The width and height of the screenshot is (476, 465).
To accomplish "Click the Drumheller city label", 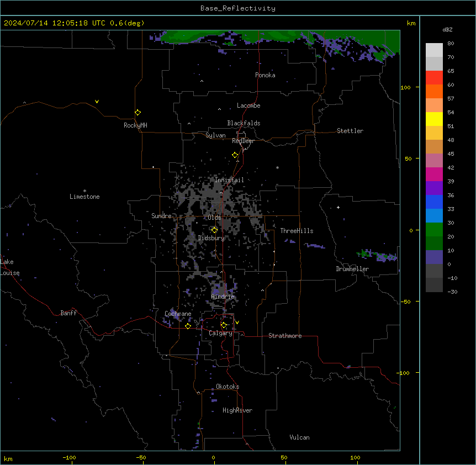I will click(352, 269).
